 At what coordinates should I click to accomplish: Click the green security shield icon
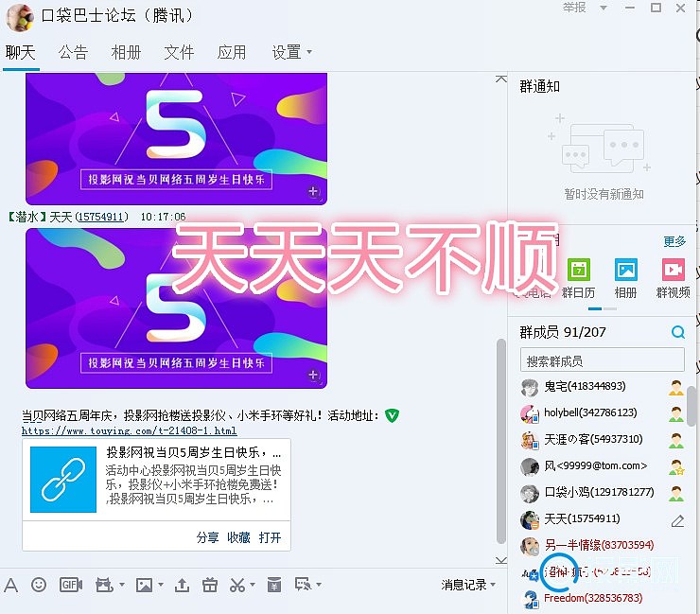(392, 415)
